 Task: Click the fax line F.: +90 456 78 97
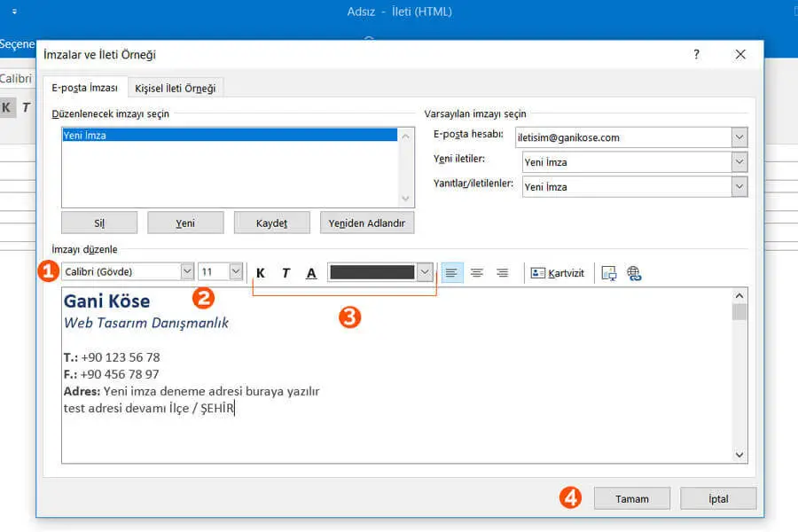tap(112, 374)
